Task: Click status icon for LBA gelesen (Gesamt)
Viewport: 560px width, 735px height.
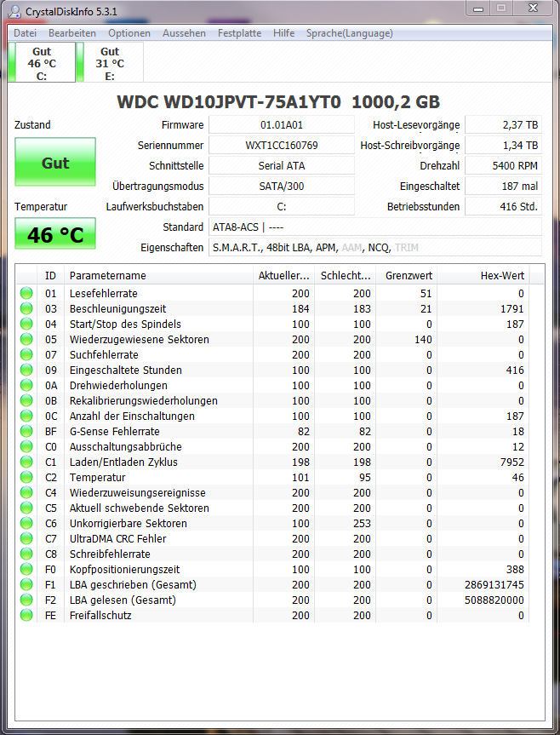Action: (26, 600)
